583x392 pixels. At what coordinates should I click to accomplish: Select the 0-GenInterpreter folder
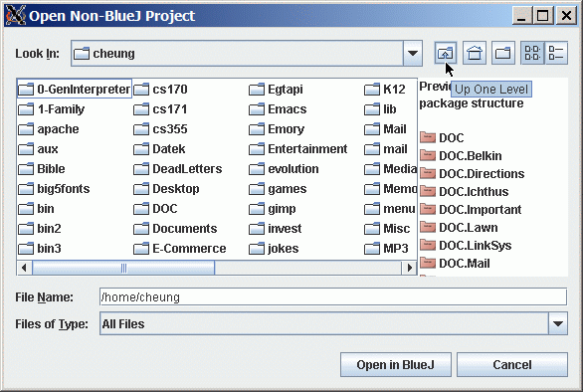(x=75, y=90)
